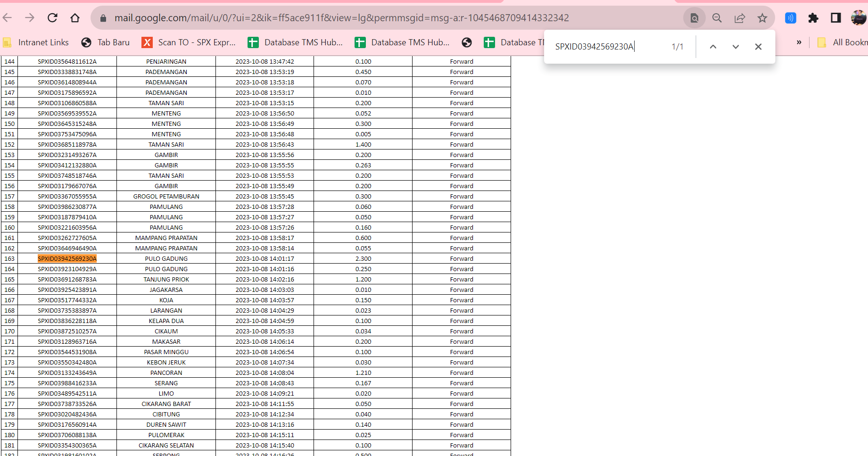This screenshot has width=868, height=456.
Task: Click row number 170
Action: pos(9,331)
